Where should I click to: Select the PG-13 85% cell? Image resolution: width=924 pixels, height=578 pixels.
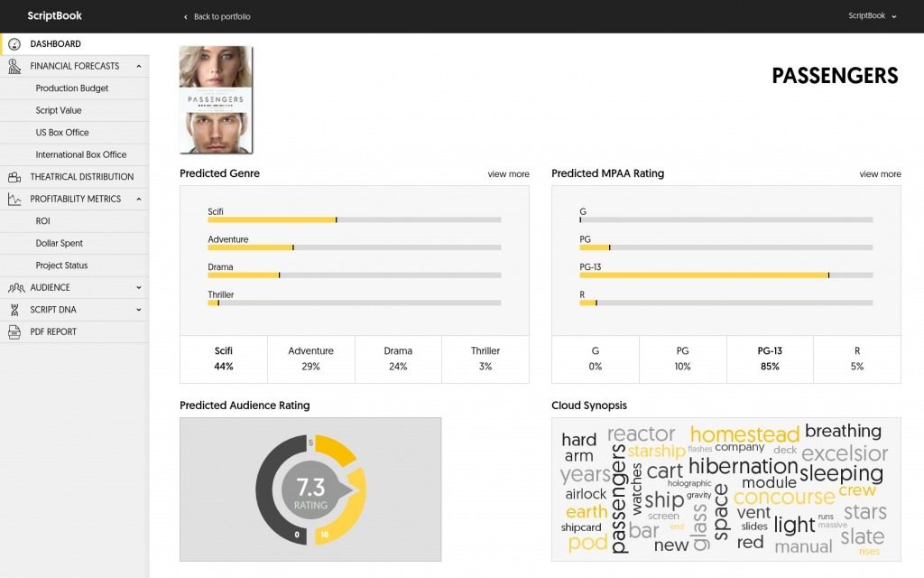click(770, 359)
